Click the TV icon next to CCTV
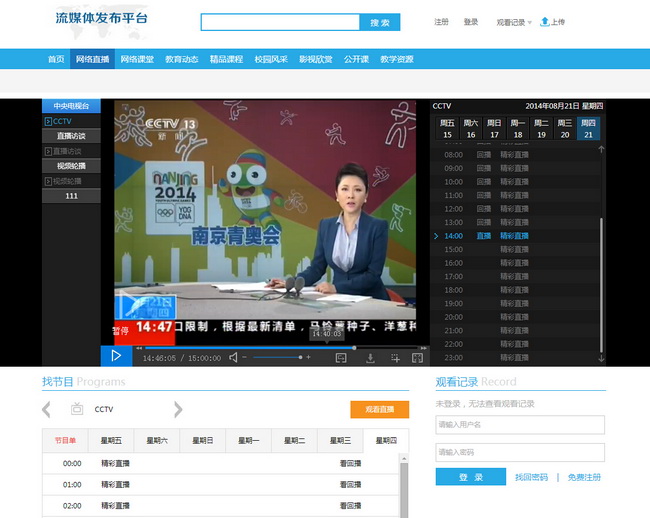The width and height of the screenshot is (650, 518). pos(77,409)
